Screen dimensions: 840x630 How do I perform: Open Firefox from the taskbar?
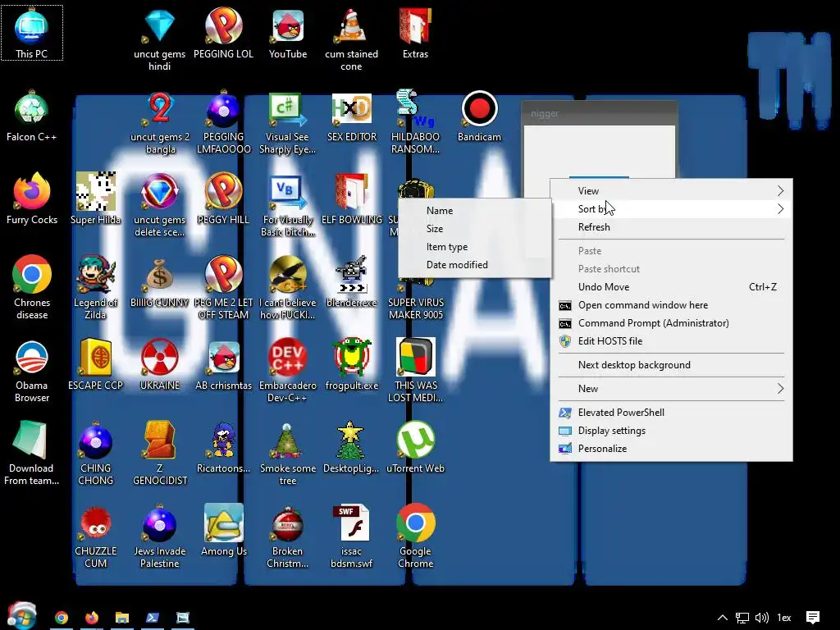(x=92, y=618)
